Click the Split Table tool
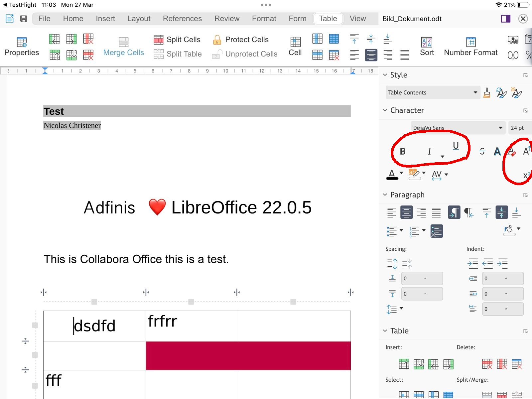532x399 pixels. (178, 54)
